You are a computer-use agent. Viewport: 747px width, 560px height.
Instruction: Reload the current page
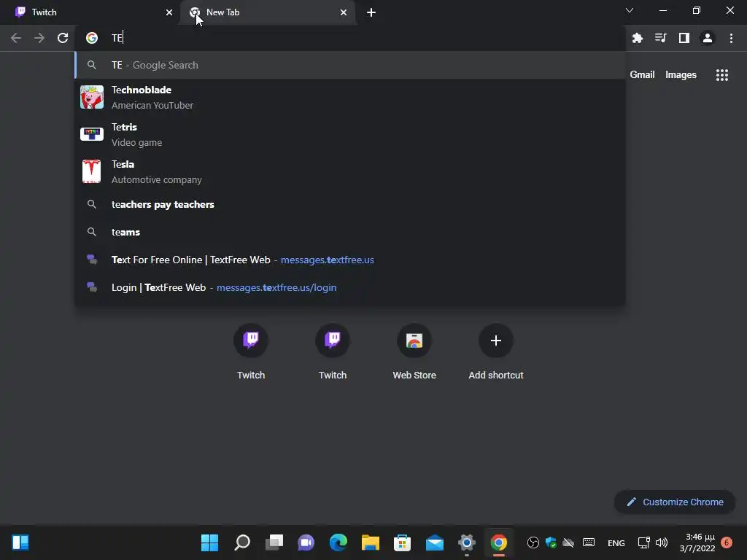pos(63,38)
